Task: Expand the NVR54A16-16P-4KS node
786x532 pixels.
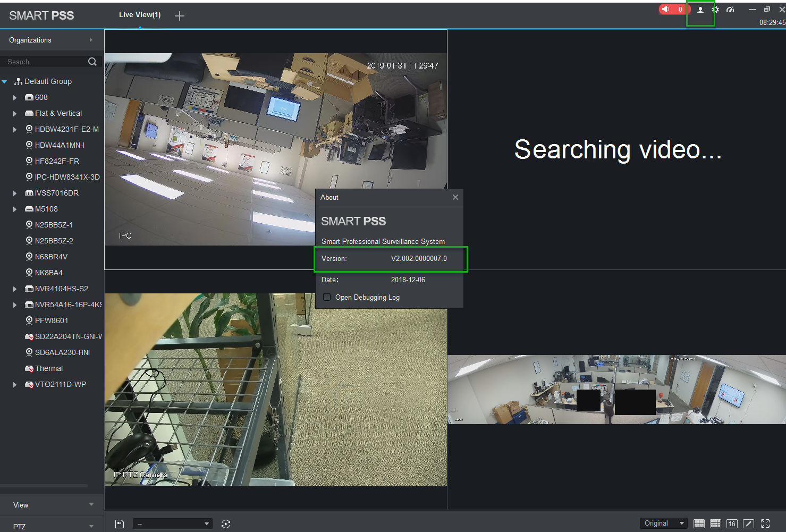Action: [x=15, y=305]
